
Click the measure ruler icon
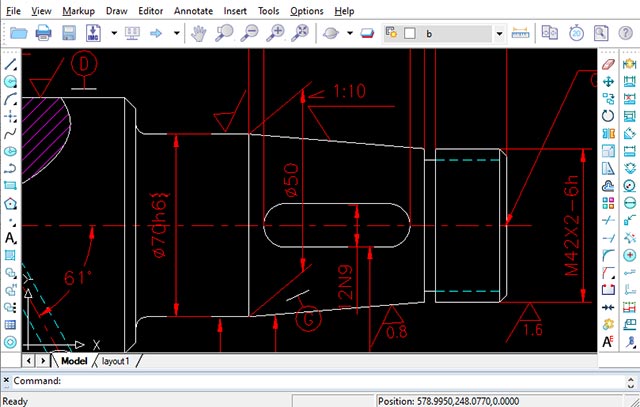520,33
